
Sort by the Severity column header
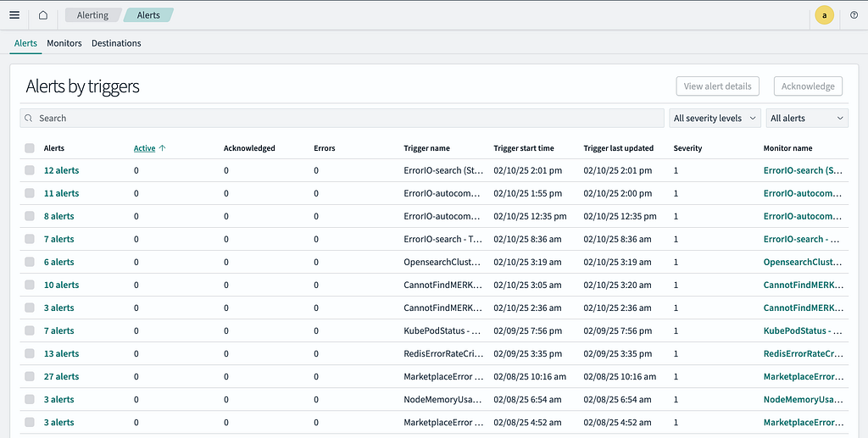coord(687,148)
